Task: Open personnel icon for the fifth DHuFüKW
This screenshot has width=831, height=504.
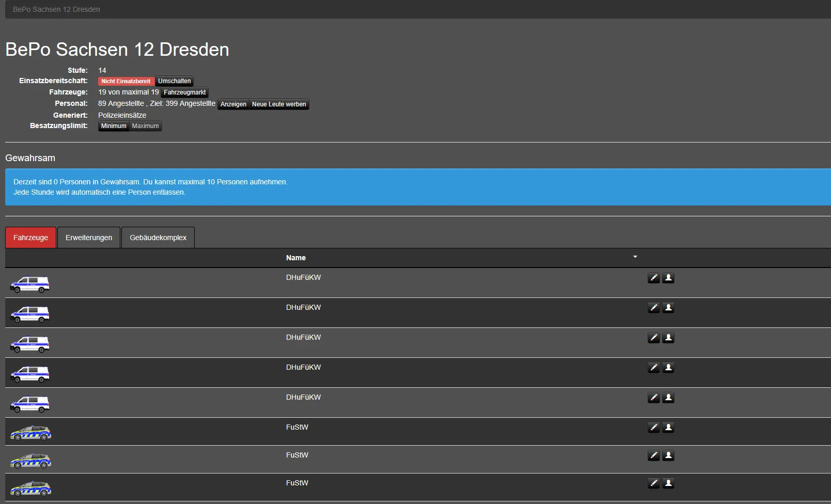Action: tap(668, 398)
